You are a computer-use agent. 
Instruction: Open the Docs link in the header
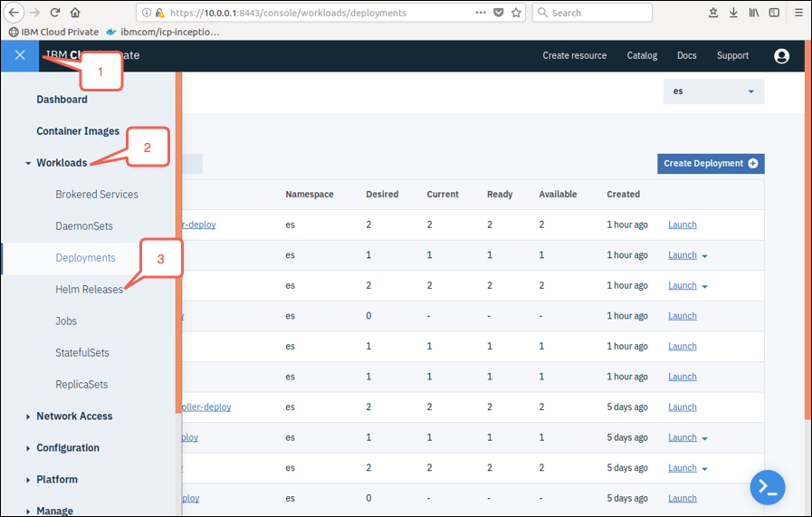687,55
